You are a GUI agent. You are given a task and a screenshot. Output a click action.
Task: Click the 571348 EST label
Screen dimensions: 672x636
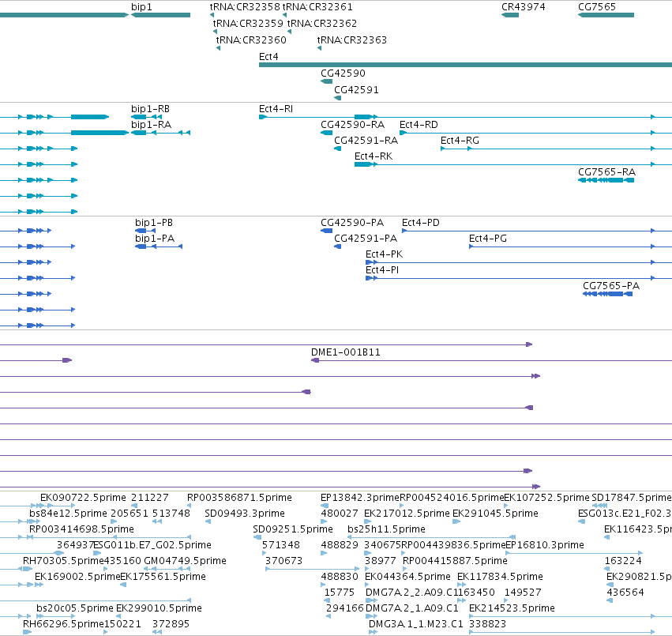[x=281, y=545]
